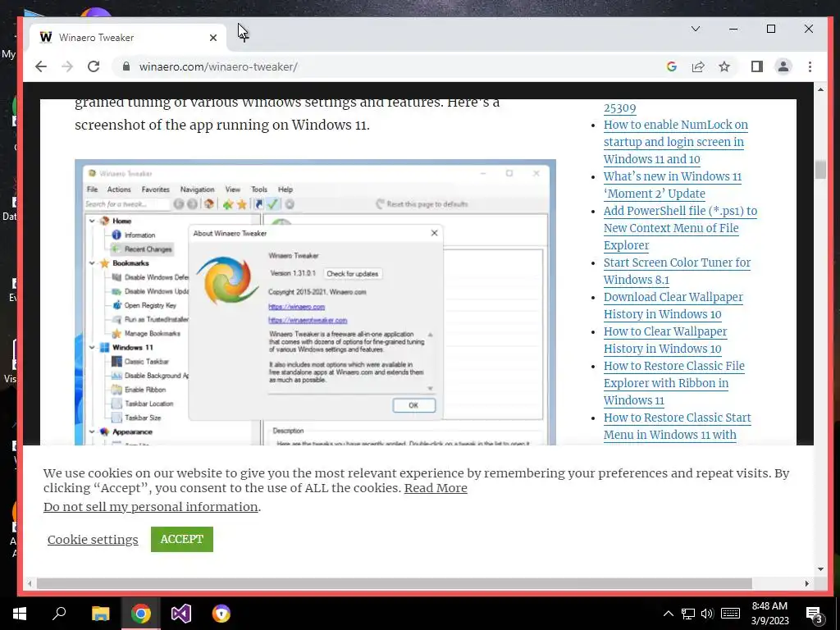The height and width of the screenshot is (630, 840).
Task: Open the Read More cookie link
Action: click(436, 488)
